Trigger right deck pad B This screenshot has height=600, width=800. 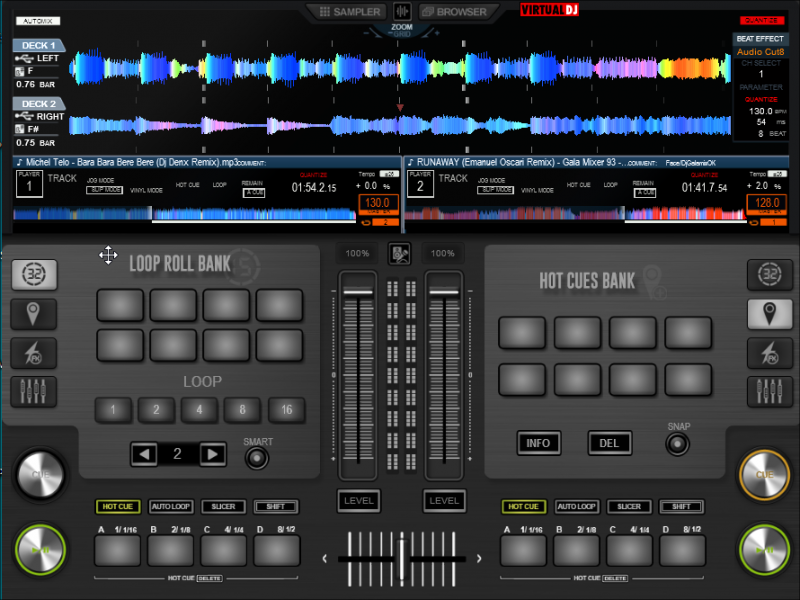tap(577, 551)
